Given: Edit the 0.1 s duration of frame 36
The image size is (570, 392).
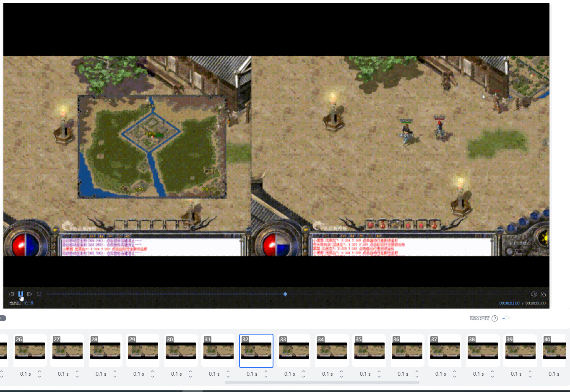Looking at the screenshot, I should tap(403, 374).
